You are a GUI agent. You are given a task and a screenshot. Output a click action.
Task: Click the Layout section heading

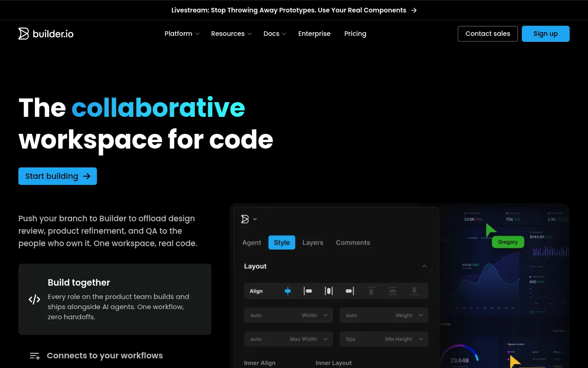[x=255, y=266]
